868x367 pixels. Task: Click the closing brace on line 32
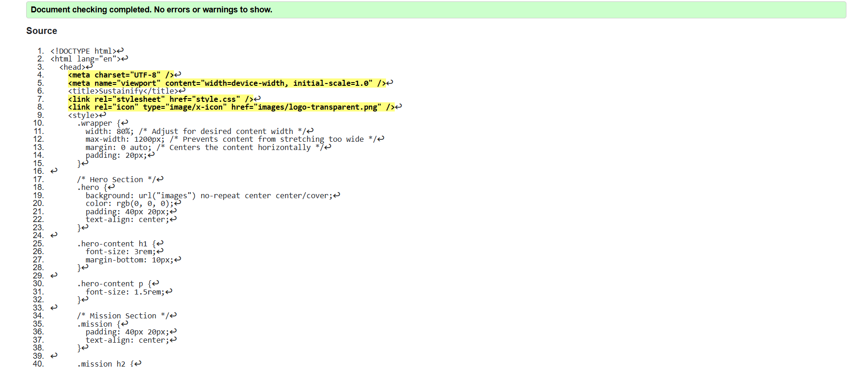(x=83, y=300)
